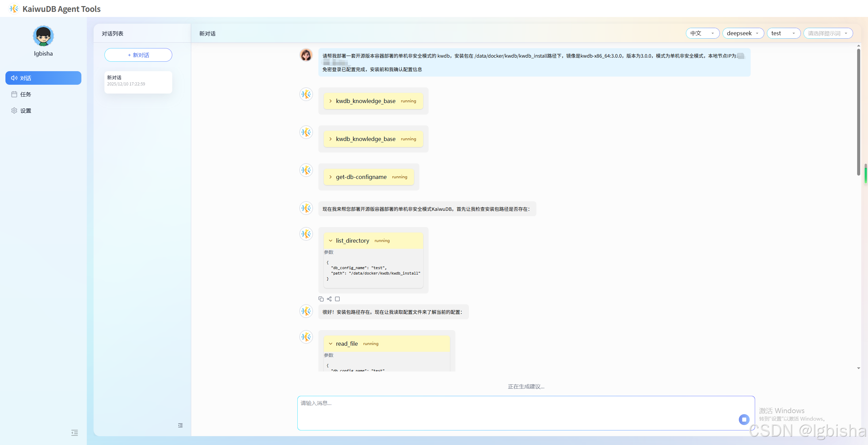
Task: Stop the response generation button
Action: [x=744, y=419]
